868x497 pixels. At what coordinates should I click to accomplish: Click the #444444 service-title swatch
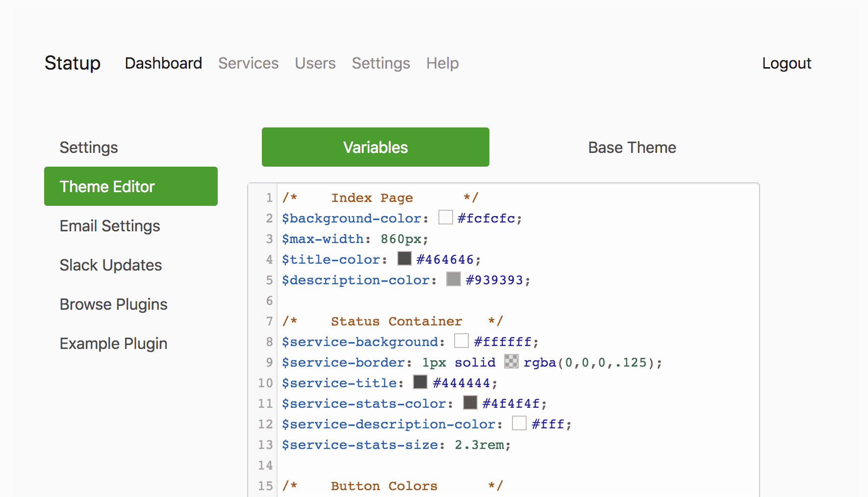[x=420, y=382]
